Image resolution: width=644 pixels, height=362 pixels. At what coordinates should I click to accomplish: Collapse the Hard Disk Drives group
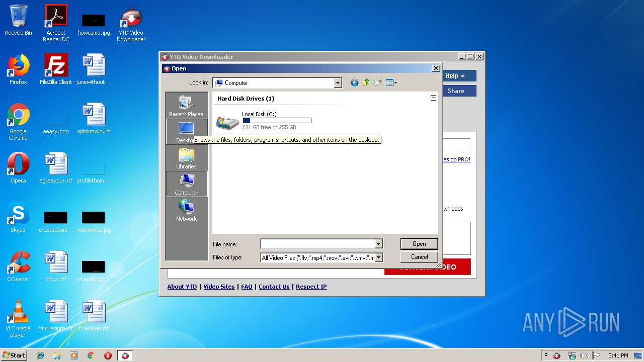coord(433,98)
